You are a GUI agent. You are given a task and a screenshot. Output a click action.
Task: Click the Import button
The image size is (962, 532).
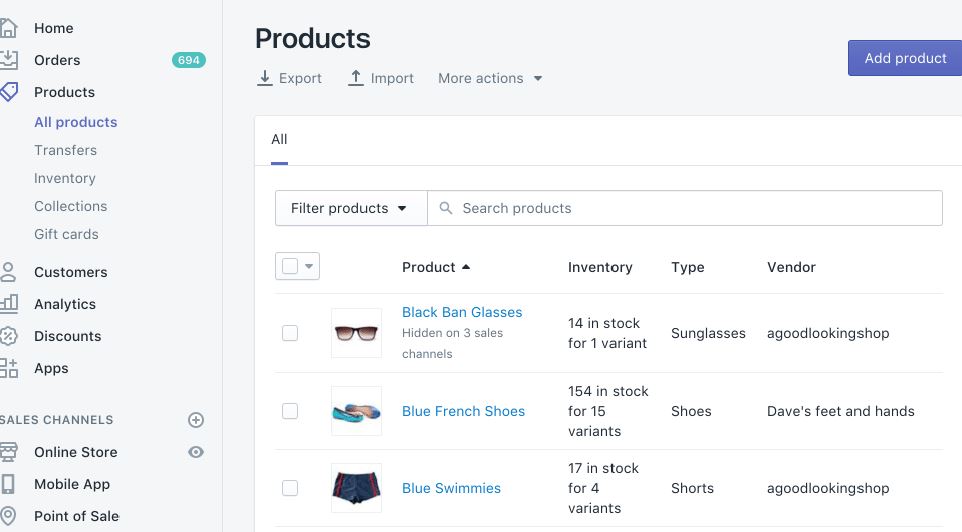pyautogui.click(x=381, y=79)
